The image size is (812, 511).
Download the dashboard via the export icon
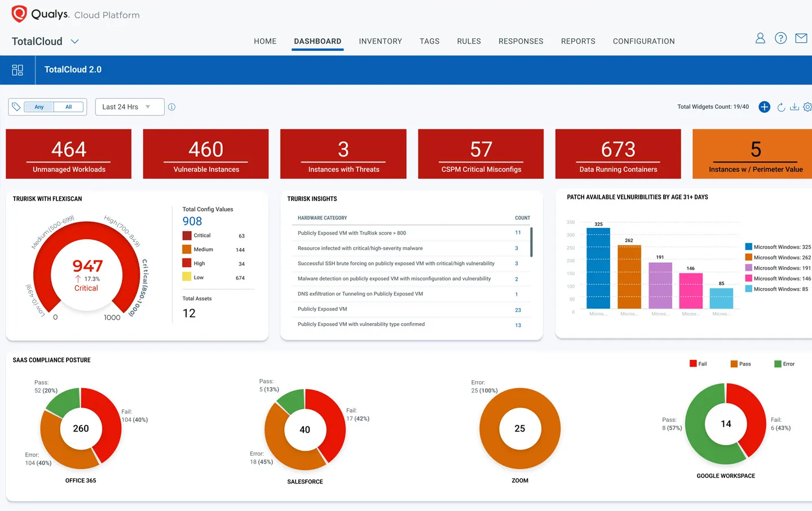point(795,107)
